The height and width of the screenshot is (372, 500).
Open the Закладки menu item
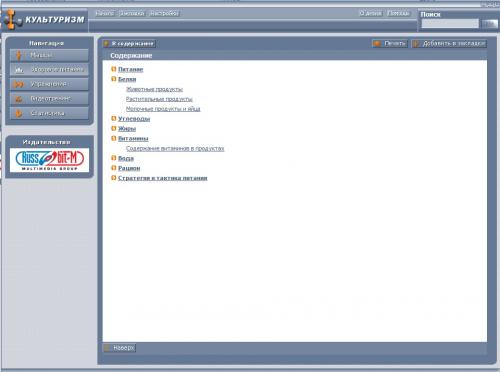(x=132, y=13)
